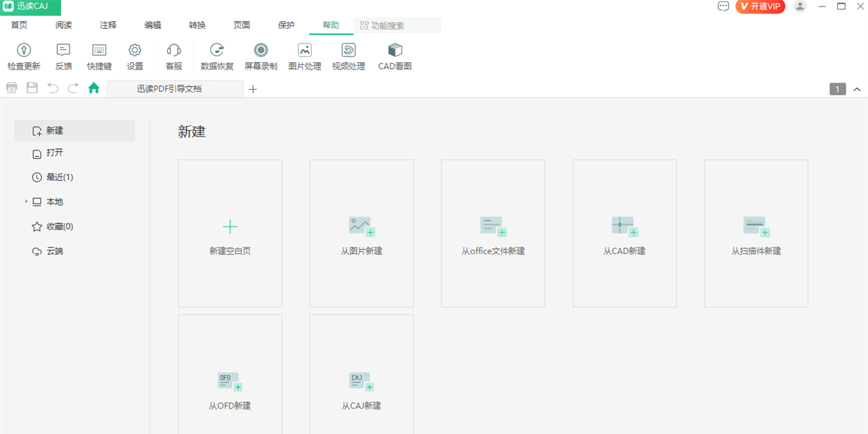The image size is (868, 434).
Task: Expand the 本地 tree arrow
Action: pos(26,202)
